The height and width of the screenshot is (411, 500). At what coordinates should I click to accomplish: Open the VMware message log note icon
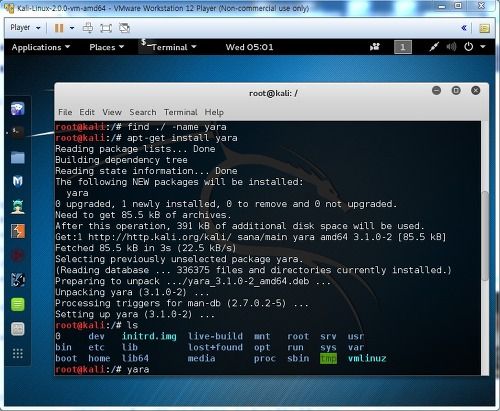(x=484, y=28)
